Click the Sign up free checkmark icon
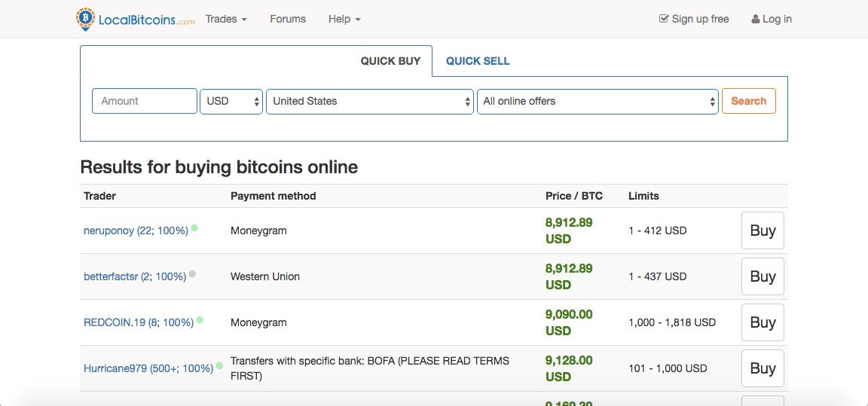 [664, 19]
